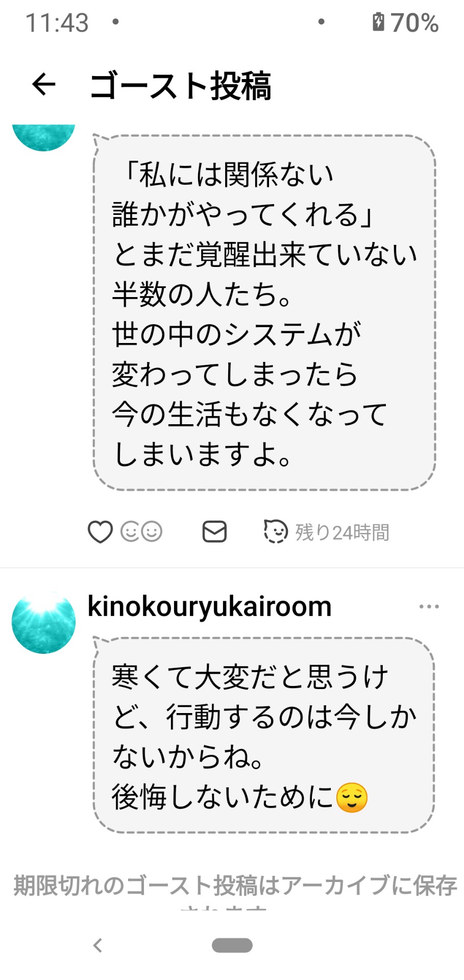Tap the teal avatar beside kinokouryukairoom
The height and width of the screenshot is (980, 464).
coord(44,622)
